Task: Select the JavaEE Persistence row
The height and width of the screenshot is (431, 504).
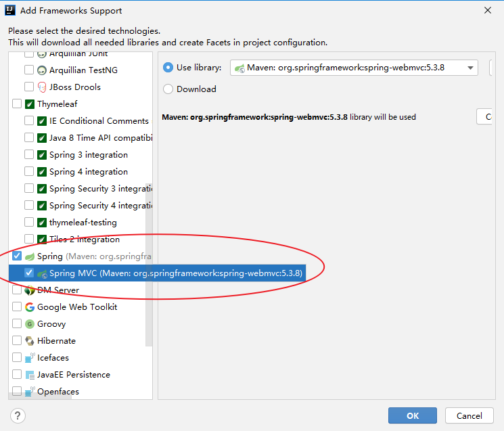Action: tap(81, 375)
